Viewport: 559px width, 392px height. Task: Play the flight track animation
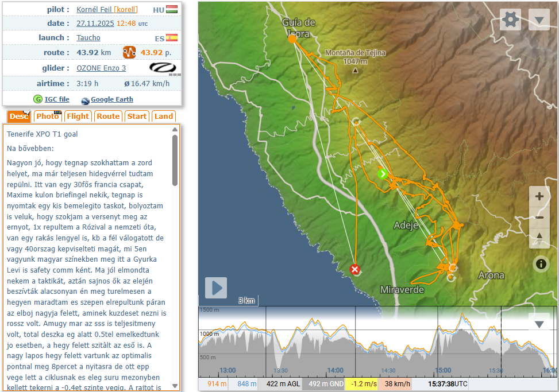[x=216, y=288]
